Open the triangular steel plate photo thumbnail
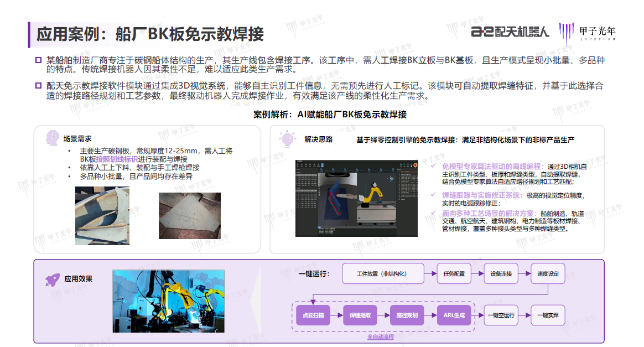This screenshot has height=347, width=644. pos(190,216)
